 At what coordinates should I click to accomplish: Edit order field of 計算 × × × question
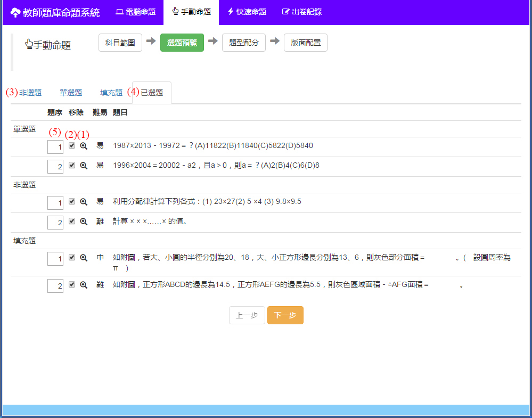point(55,223)
